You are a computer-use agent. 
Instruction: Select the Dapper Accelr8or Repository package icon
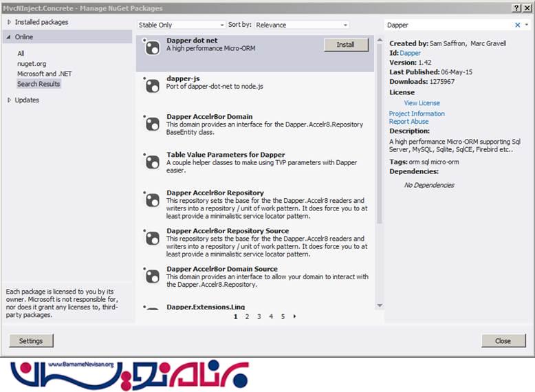pos(151,200)
